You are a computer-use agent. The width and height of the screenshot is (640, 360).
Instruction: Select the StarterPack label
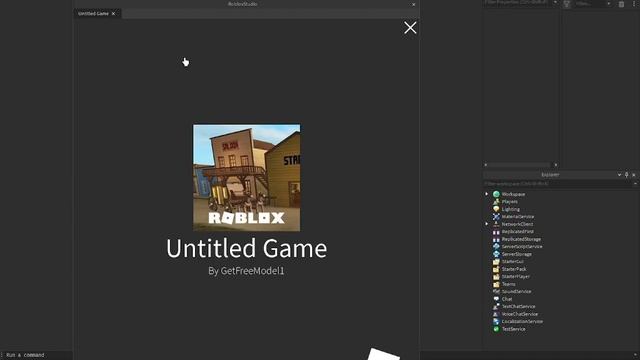[x=514, y=269]
